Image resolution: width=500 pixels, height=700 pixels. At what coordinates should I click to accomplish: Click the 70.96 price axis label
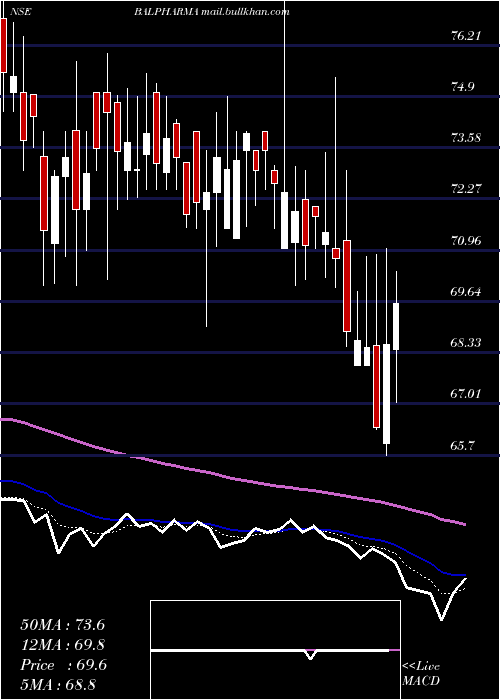(x=466, y=241)
